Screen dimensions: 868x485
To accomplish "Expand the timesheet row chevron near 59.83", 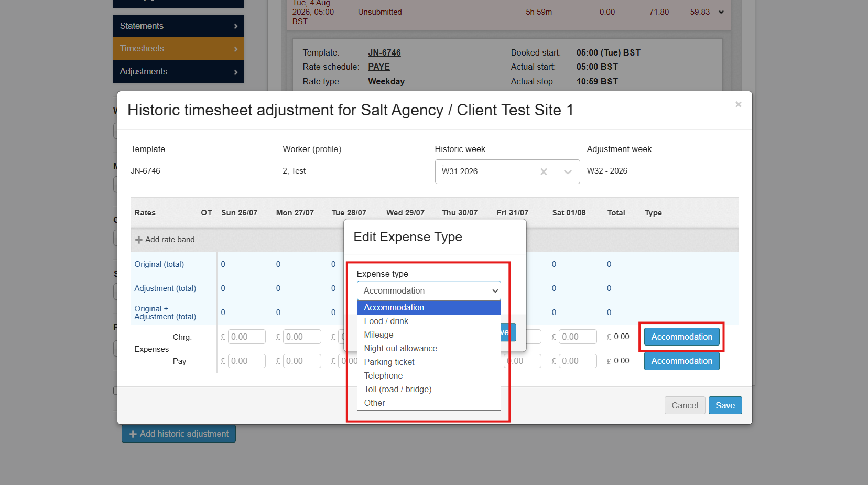I will coord(721,12).
